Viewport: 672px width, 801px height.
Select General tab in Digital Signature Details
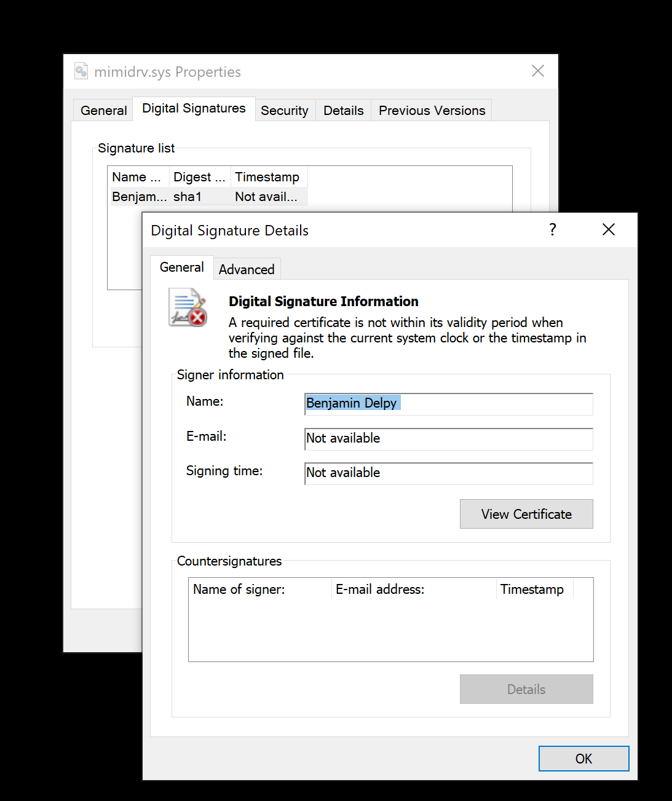pyautogui.click(x=181, y=267)
